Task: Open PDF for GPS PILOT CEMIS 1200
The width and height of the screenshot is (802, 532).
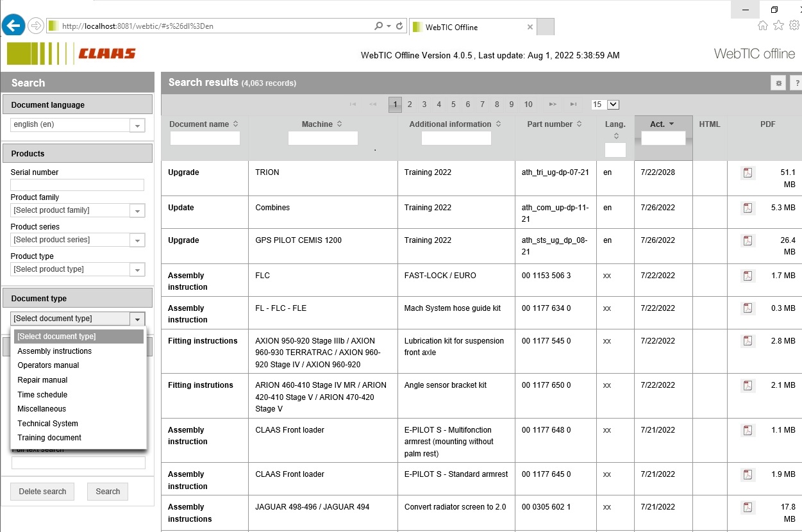Action: coord(748,240)
